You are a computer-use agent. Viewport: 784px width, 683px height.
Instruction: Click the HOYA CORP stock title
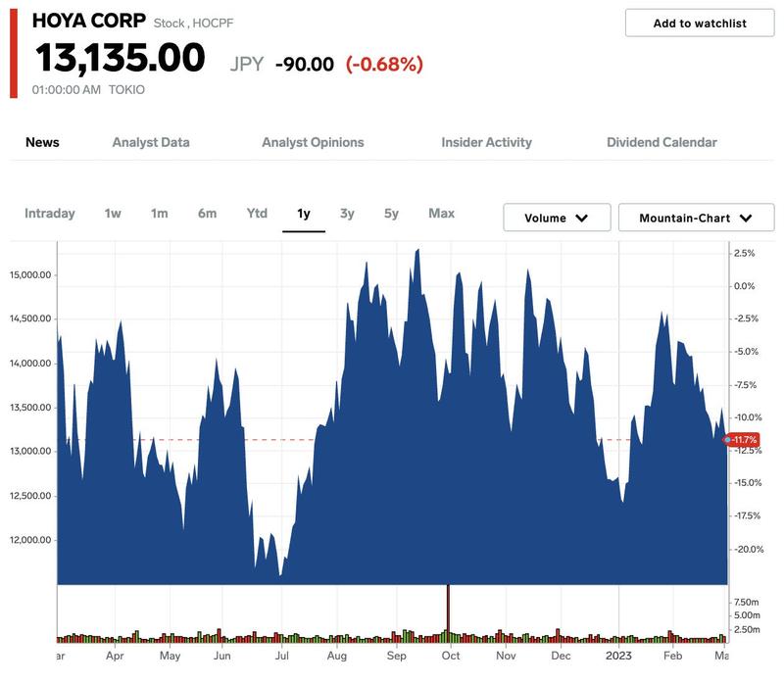(89, 21)
